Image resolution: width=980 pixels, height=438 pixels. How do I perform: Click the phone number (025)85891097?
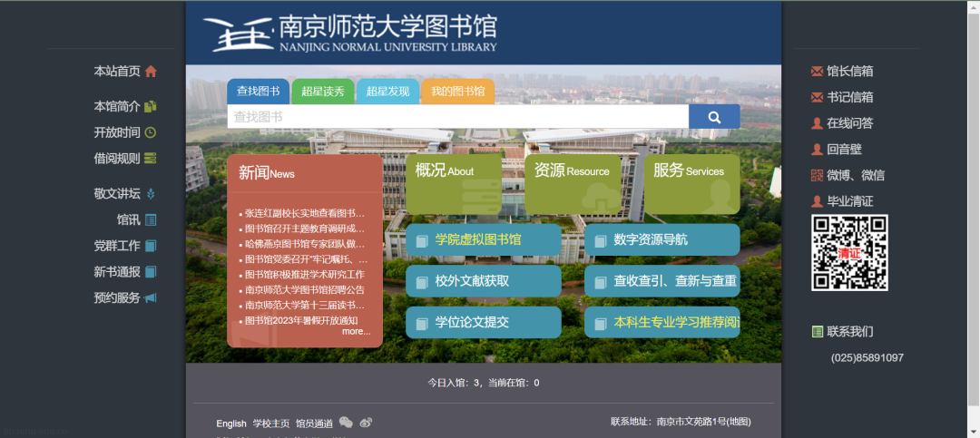(x=867, y=358)
